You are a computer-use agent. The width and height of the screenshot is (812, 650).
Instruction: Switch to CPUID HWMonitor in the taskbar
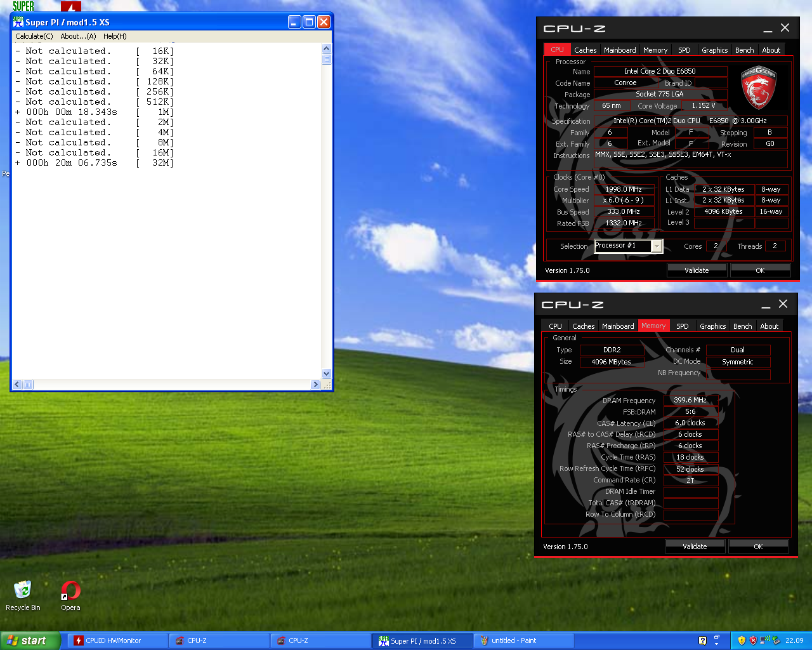click(117, 640)
